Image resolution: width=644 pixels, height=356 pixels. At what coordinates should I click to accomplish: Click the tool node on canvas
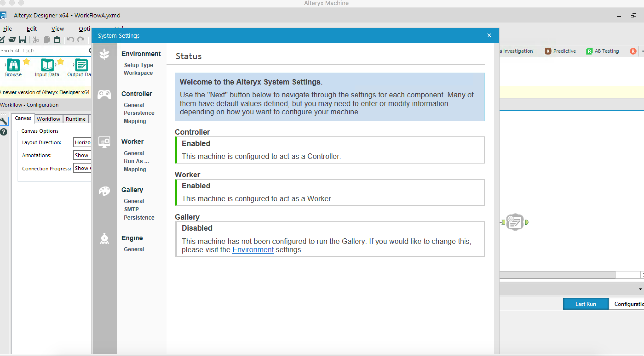[515, 222]
